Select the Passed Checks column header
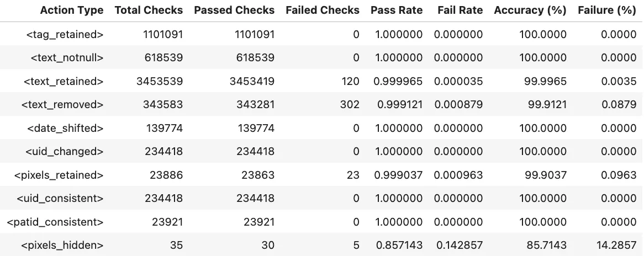644x256 pixels. (234, 10)
